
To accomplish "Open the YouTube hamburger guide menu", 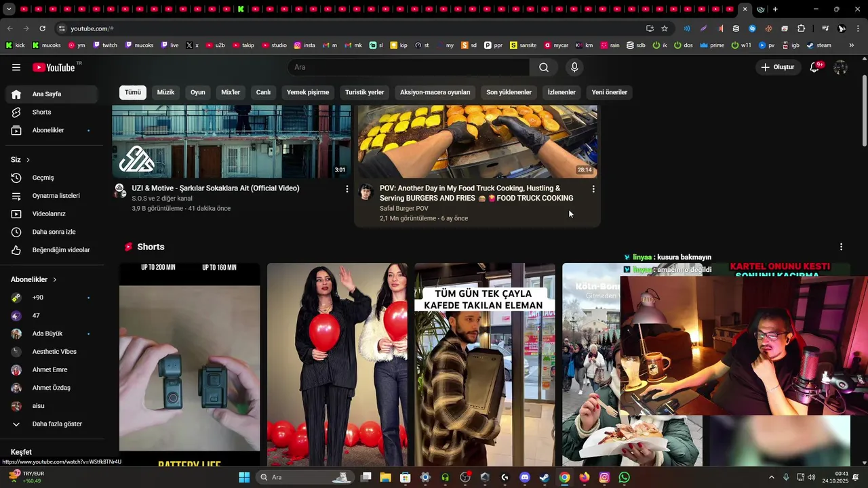I will (16, 67).
